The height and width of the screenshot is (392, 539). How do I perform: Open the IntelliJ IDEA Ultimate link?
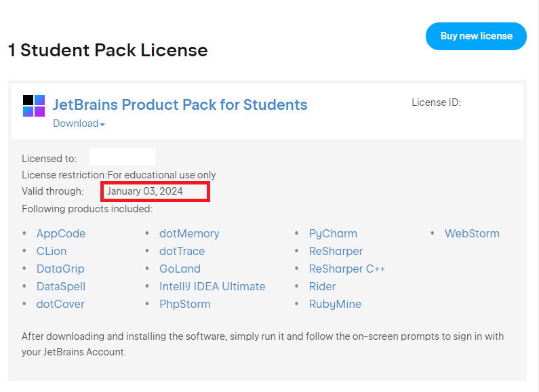(x=212, y=286)
